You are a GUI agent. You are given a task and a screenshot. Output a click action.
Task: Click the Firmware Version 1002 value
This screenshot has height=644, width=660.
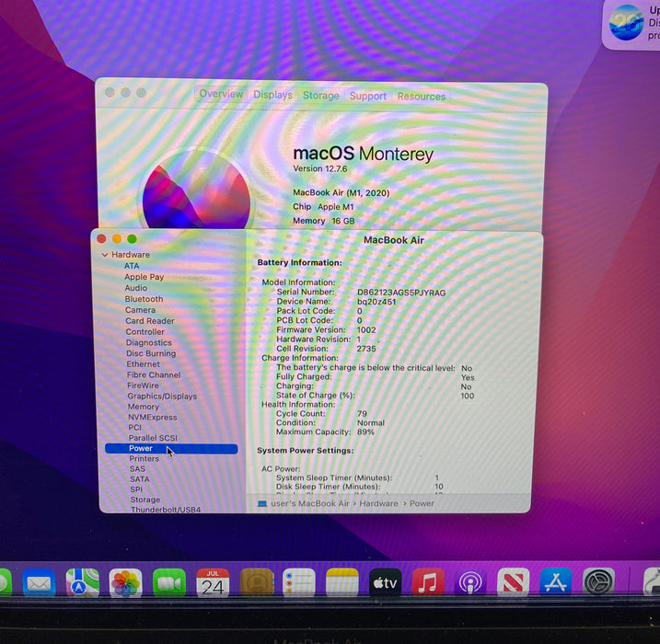coord(366,329)
